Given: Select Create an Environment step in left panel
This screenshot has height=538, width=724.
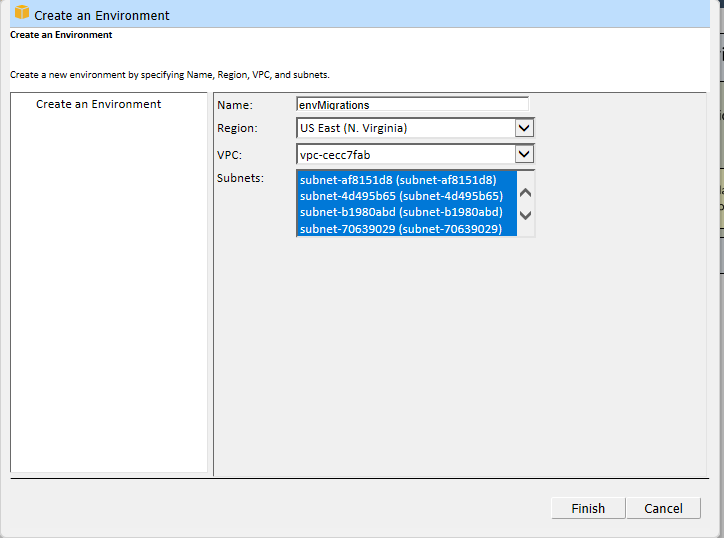Looking at the screenshot, I should pyautogui.click(x=98, y=104).
